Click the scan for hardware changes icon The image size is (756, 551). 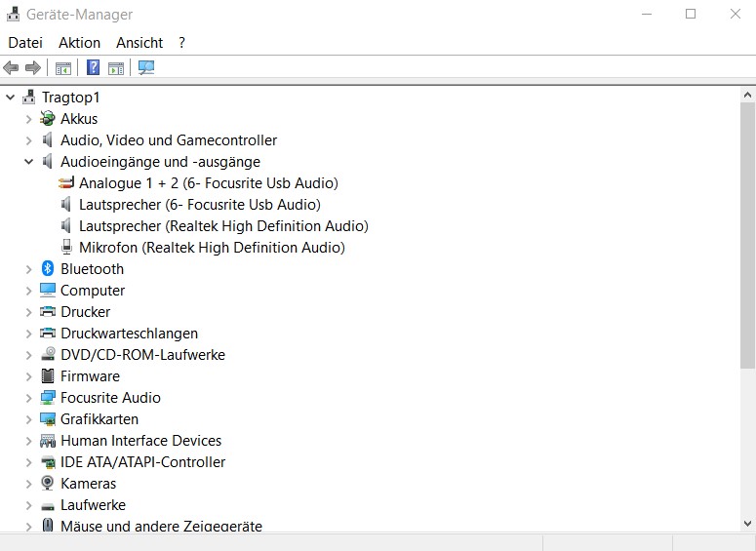pyautogui.click(x=146, y=67)
